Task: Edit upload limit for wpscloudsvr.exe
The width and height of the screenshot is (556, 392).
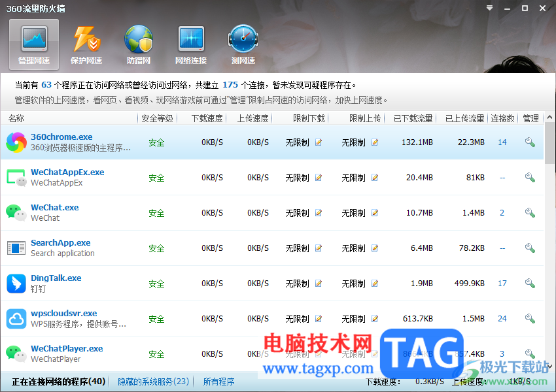Action: click(374, 319)
